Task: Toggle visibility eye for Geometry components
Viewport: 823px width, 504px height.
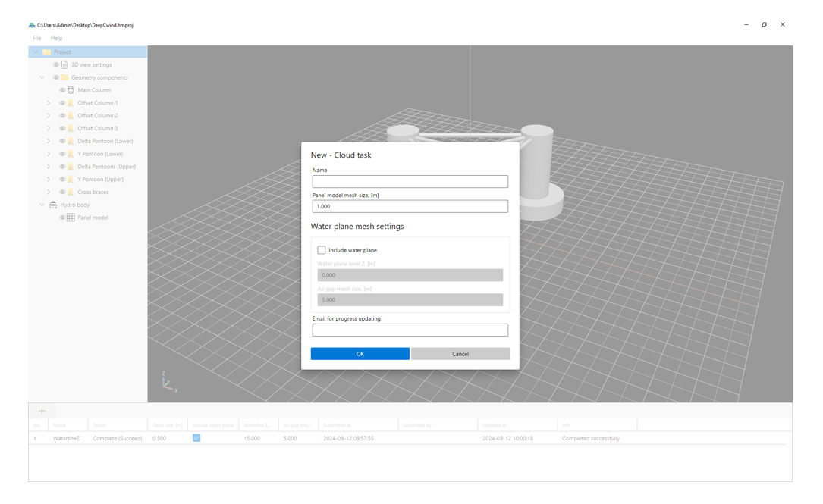Action: pyautogui.click(x=56, y=77)
